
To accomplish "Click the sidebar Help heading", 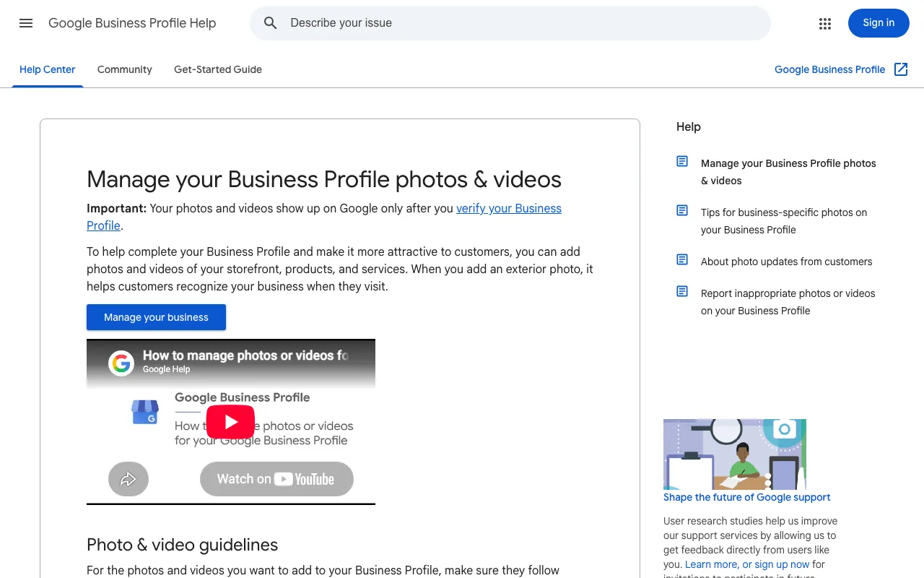I will 689,126.
